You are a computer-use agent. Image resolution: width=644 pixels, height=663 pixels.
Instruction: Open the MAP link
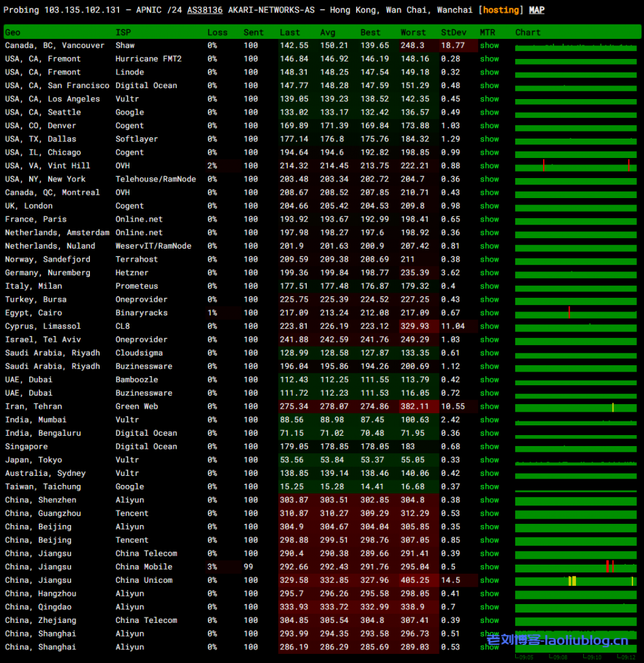point(537,10)
